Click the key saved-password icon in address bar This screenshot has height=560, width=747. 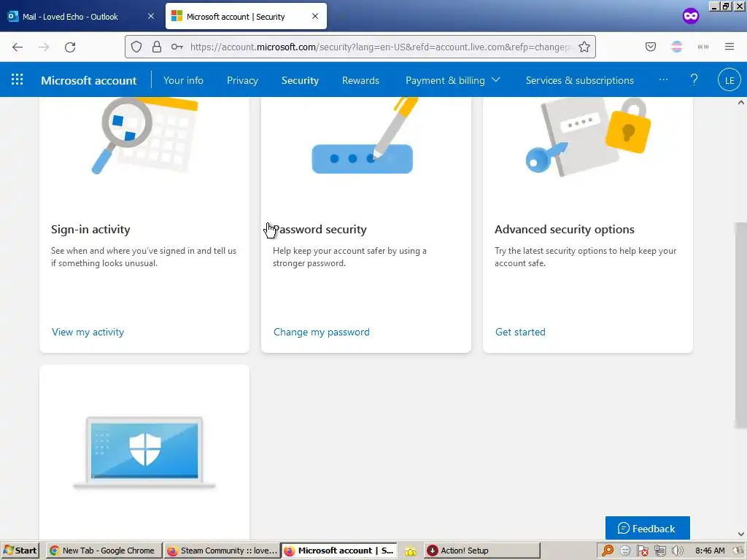(x=177, y=47)
